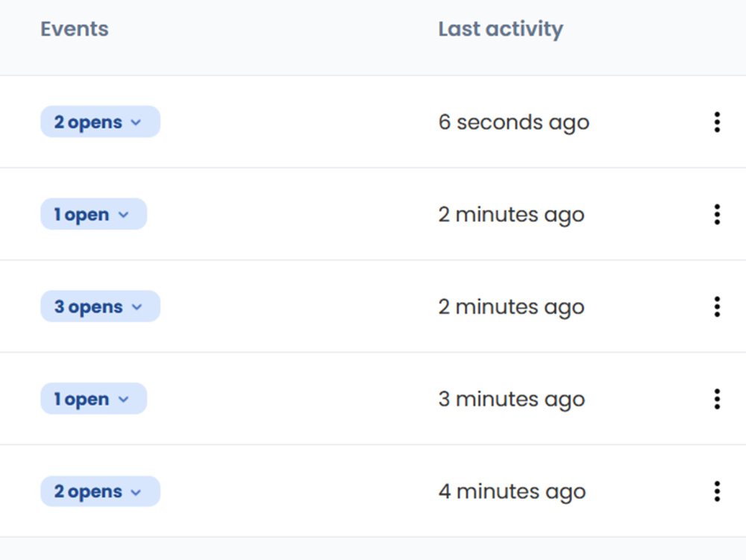
Task: Open more options for the 3 minutes ago row
Action: (x=717, y=399)
